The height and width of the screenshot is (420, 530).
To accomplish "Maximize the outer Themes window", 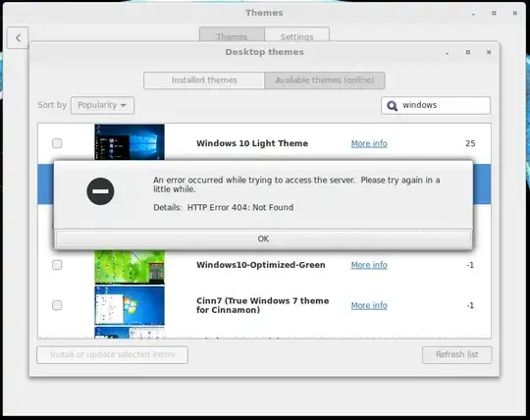I will coord(494,13).
